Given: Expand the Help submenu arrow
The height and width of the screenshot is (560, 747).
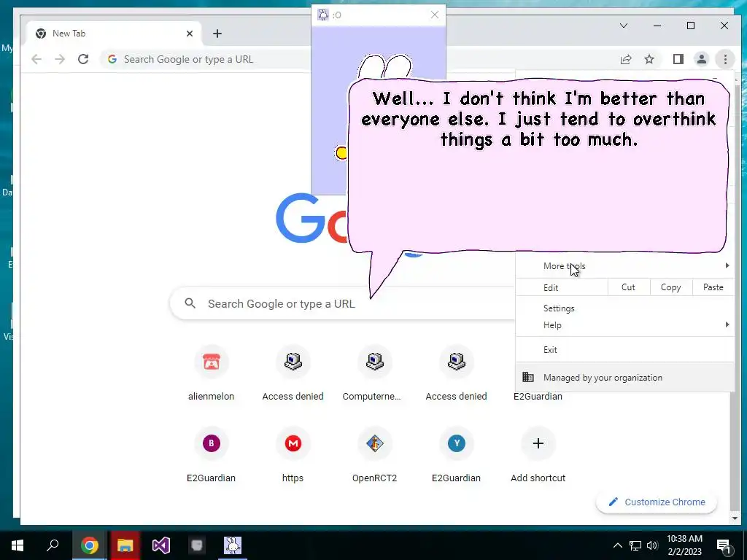Looking at the screenshot, I should (727, 324).
